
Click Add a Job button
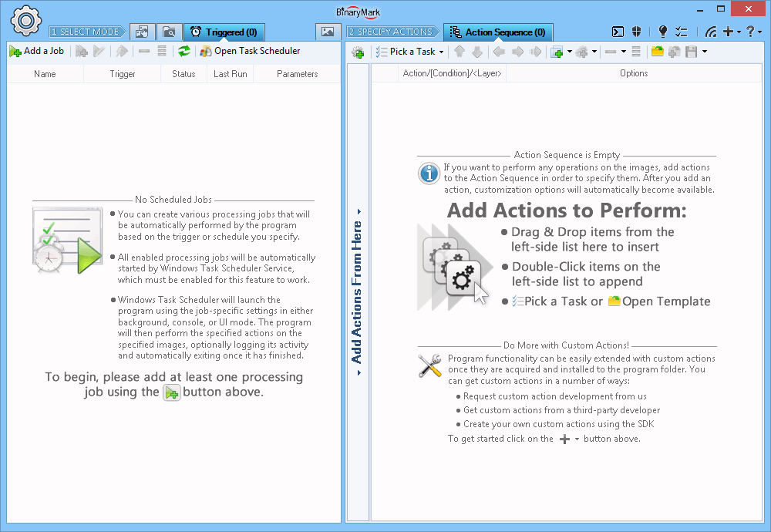(x=37, y=51)
